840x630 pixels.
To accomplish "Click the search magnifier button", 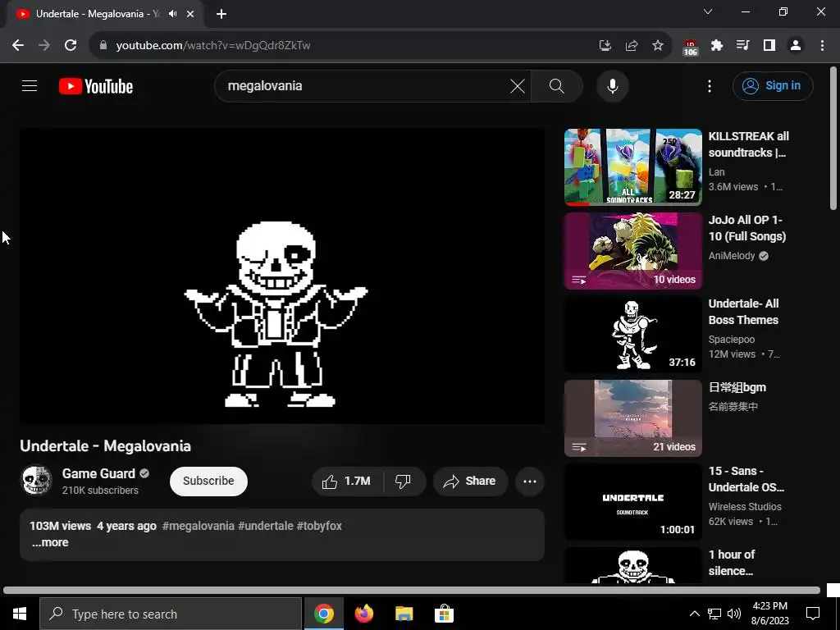I will point(557,85).
